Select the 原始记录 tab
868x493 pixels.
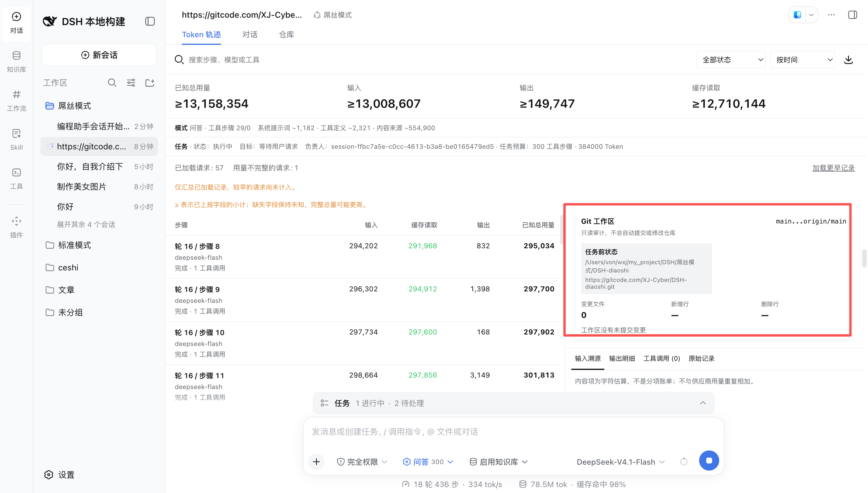point(701,358)
